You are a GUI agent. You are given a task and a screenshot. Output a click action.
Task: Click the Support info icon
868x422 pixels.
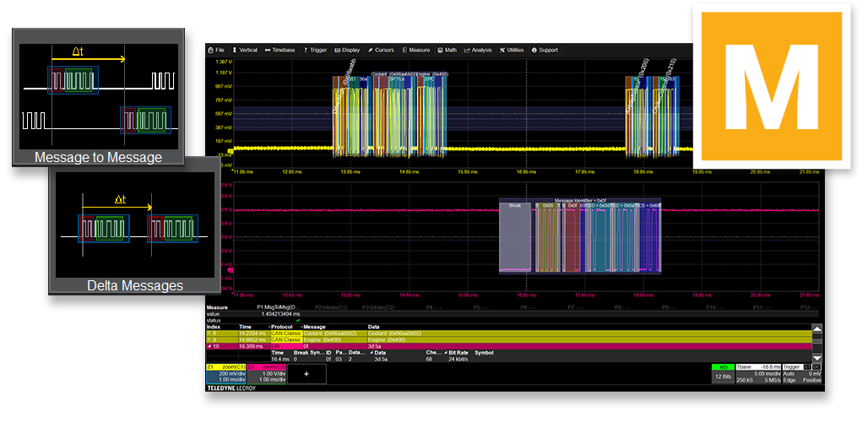coord(534,50)
